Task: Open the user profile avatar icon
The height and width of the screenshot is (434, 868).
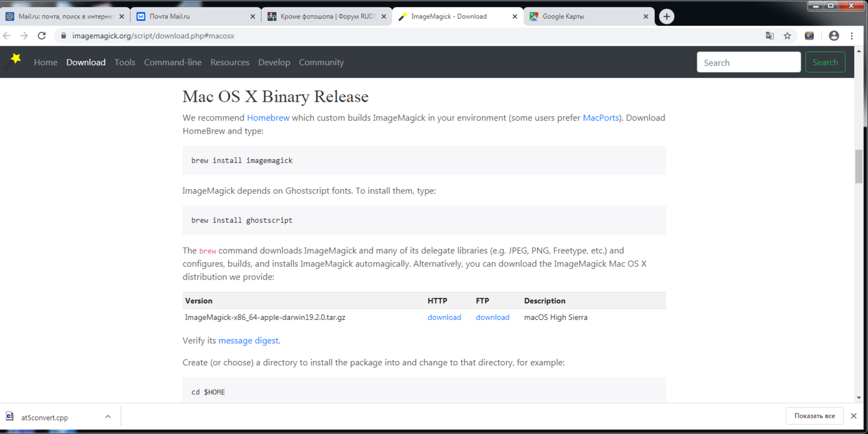Action: click(x=834, y=36)
